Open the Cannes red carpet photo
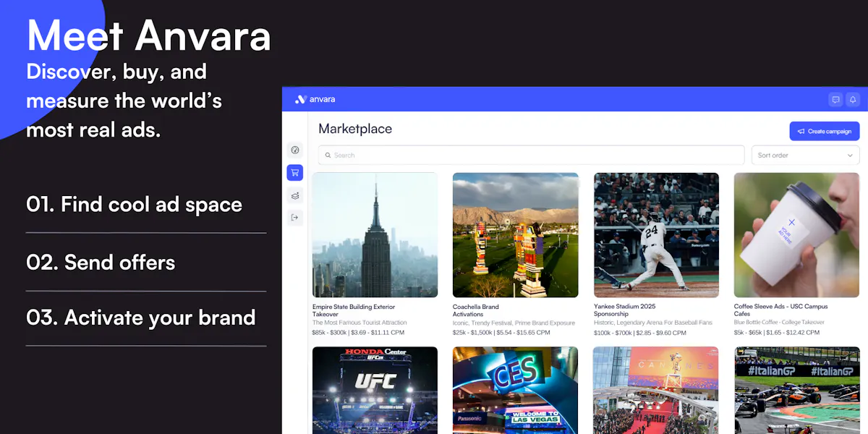 pyautogui.click(x=656, y=391)
